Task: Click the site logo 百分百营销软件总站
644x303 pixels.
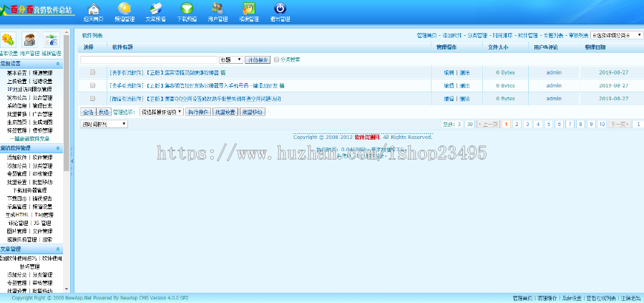Action: coord(38,9)
